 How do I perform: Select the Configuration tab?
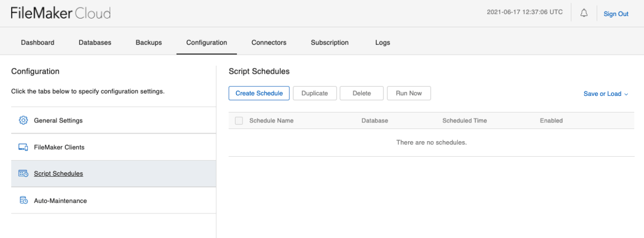tap(207, 43)
